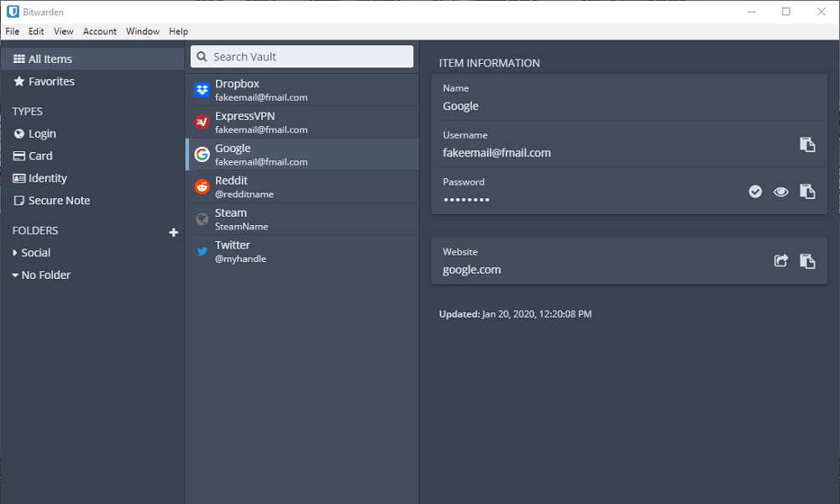Expand the Social folder

click(35, 253)
